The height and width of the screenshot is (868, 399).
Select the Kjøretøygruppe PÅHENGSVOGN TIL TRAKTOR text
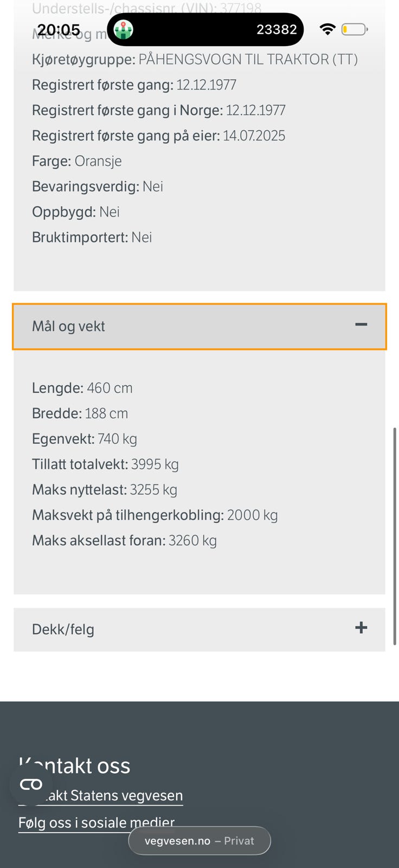tap(195, 59)
